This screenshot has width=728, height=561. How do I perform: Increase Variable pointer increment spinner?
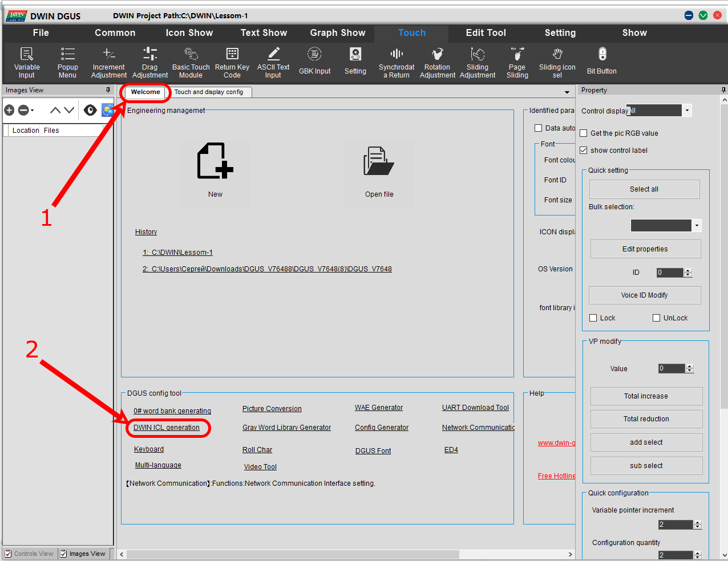click(697, 522)
